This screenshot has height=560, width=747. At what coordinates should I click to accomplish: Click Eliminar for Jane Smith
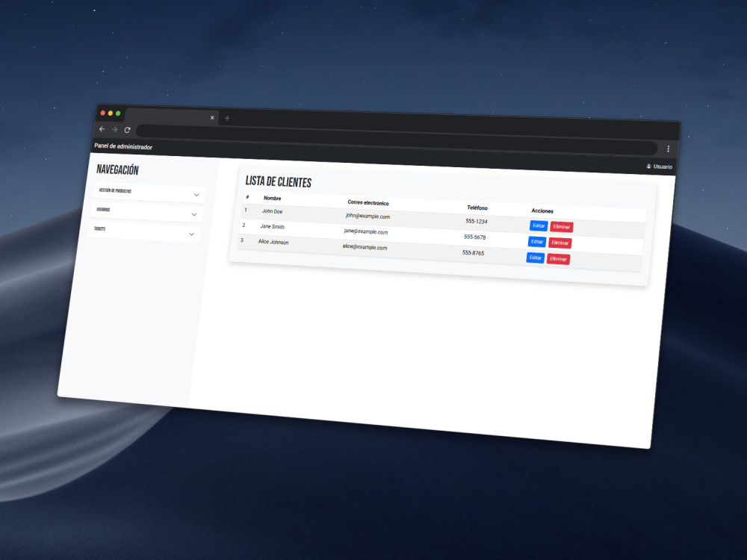click(560, 243)
